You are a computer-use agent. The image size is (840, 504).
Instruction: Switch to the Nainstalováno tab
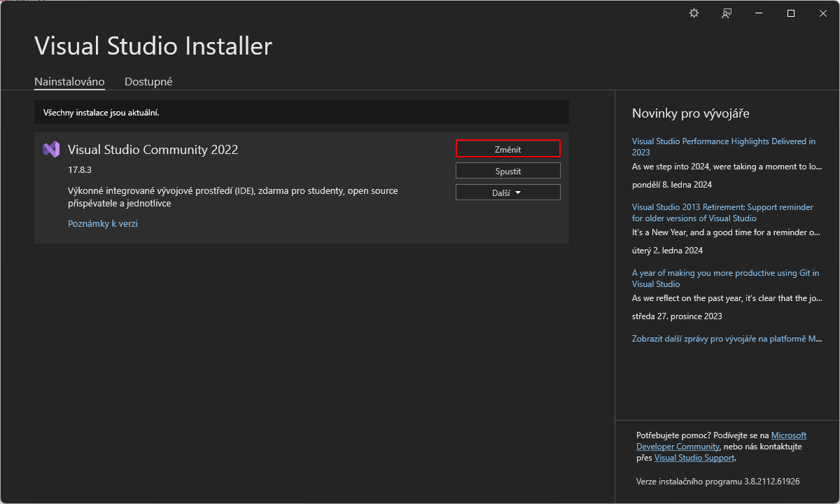[69, 81]
